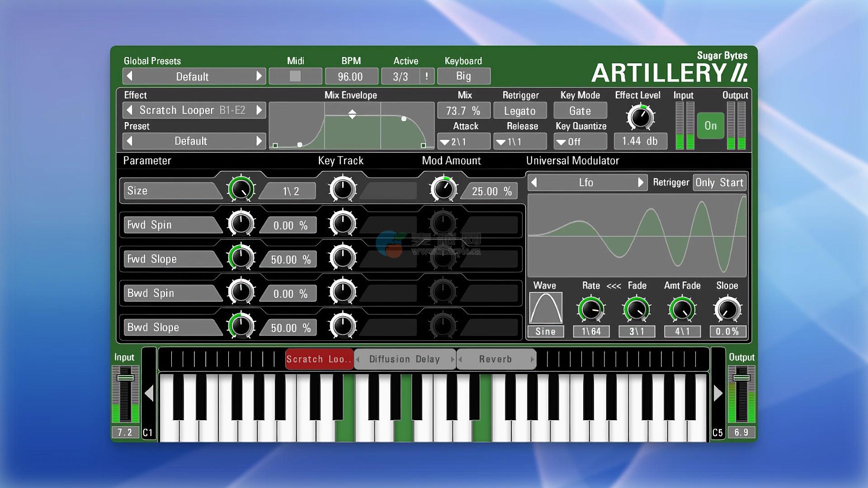
Task: Toggle the Midi indicator button
Action: tap(295, 76)
